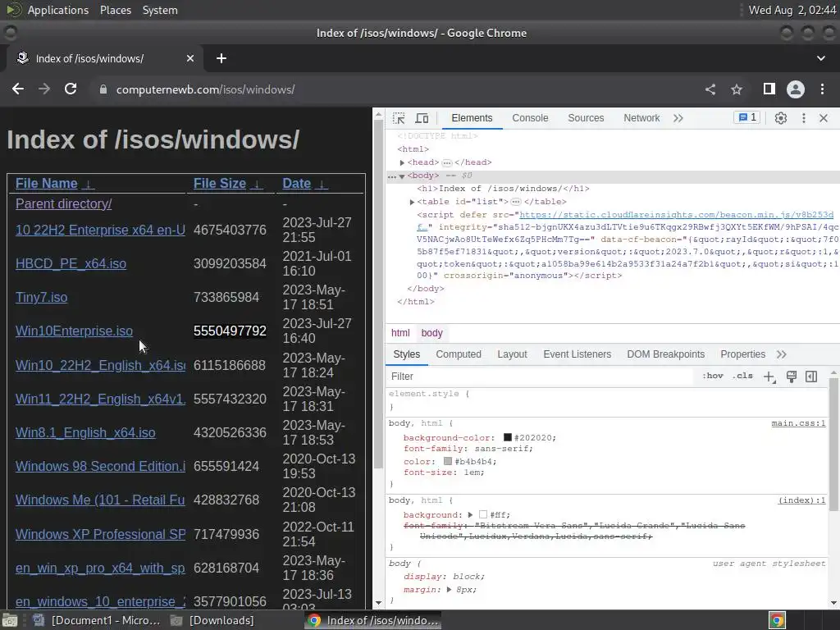
Task: Open the Applications menu
Action: (x=58, y=10)
